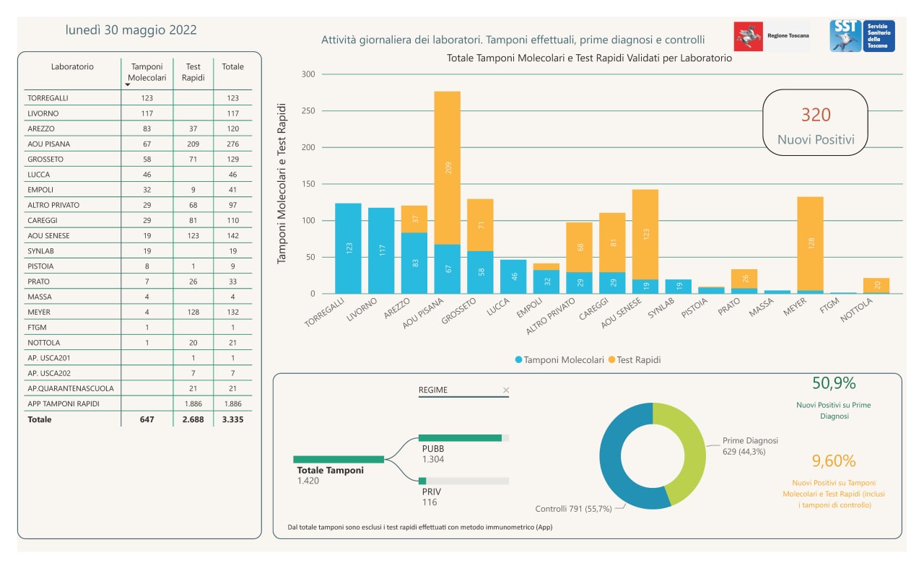The width and height of the screenshot is (924, 568).
Task: Select the APP TAMPONI RAPIDI table row
Action: [139, 403]
